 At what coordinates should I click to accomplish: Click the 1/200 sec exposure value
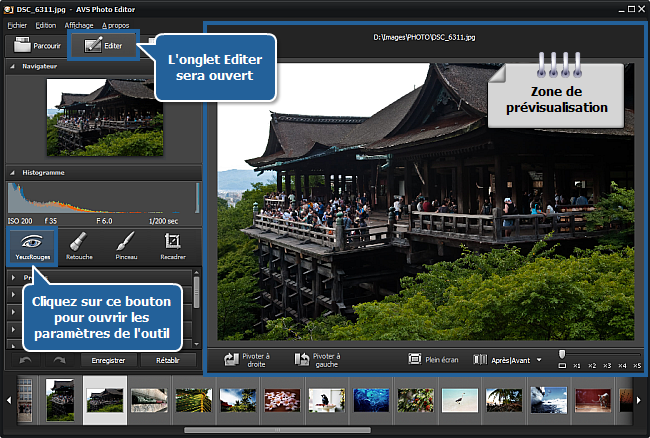[163, 221]
